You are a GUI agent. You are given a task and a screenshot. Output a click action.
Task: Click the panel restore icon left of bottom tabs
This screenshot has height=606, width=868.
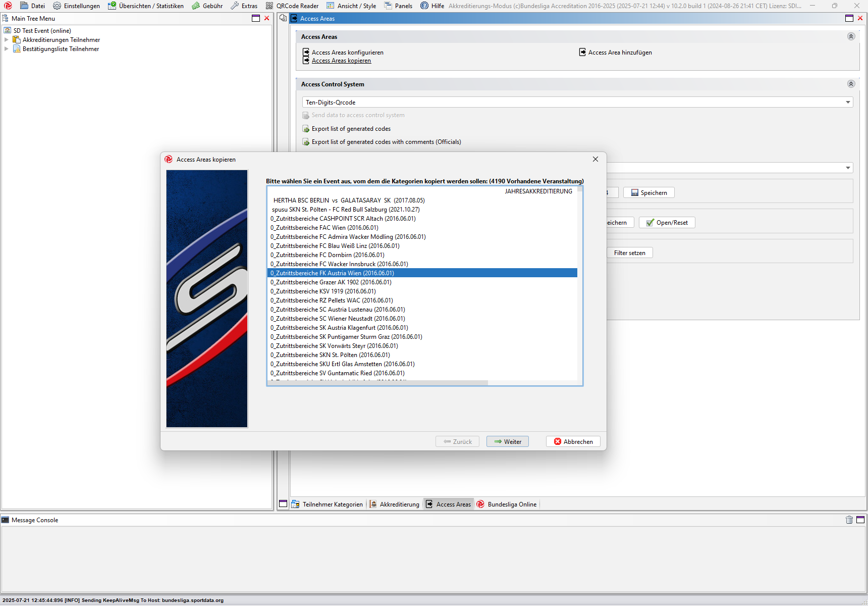[x=283, y=504]
